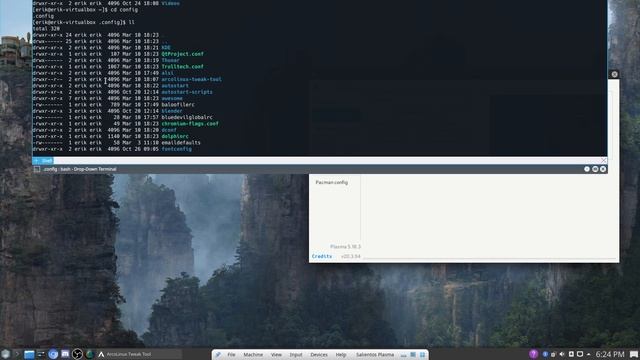This screenshot has width=640, height=360.
Task: Close the dimmed window with top-right X
Action: tap(614, 74)
